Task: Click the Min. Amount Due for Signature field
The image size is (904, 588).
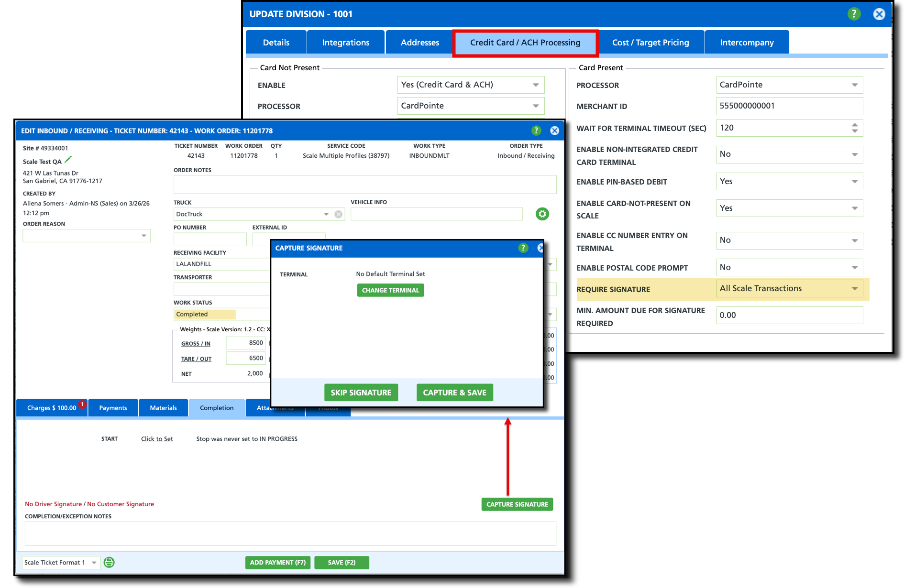Action: 789,315
